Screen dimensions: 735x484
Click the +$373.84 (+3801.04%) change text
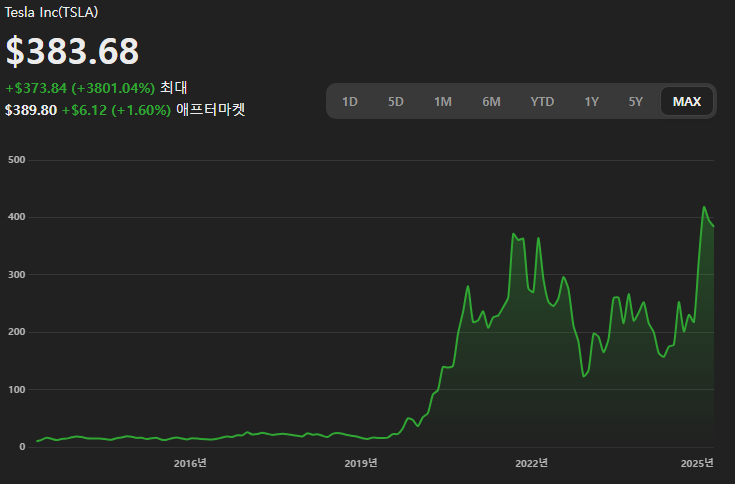pyautogui.click(x=80, y=88)
